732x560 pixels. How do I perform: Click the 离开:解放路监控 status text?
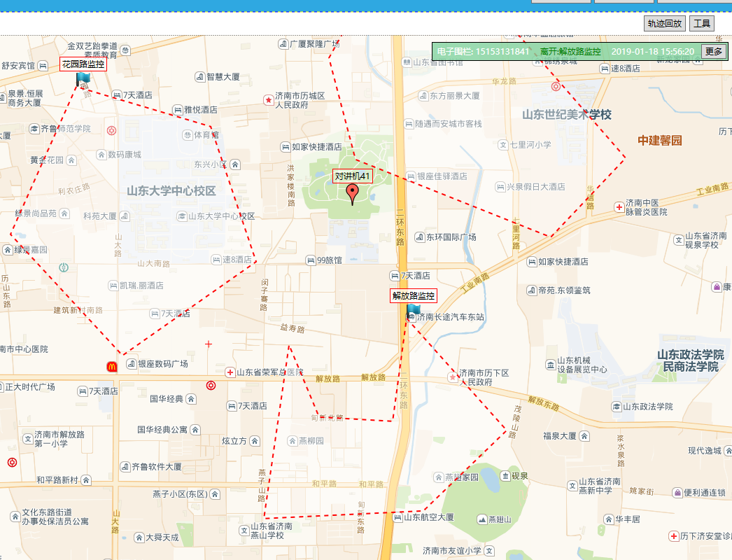(570, 52)
